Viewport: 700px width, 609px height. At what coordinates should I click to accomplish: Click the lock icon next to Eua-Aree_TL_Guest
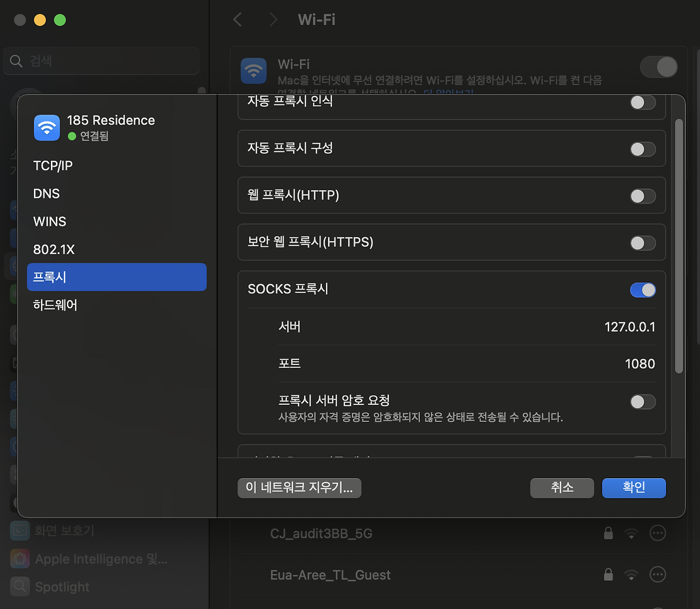coord(608,575)
